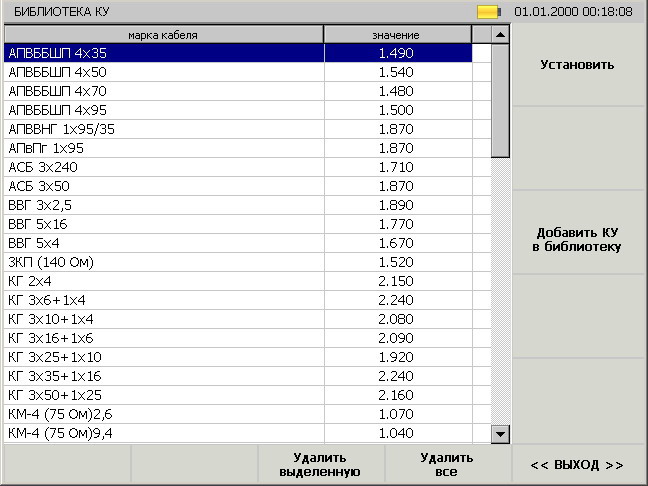The width and height of the screenshot is (648, 486).
Task: Click the scrollbar down arrow
Action: pos(500,434)
